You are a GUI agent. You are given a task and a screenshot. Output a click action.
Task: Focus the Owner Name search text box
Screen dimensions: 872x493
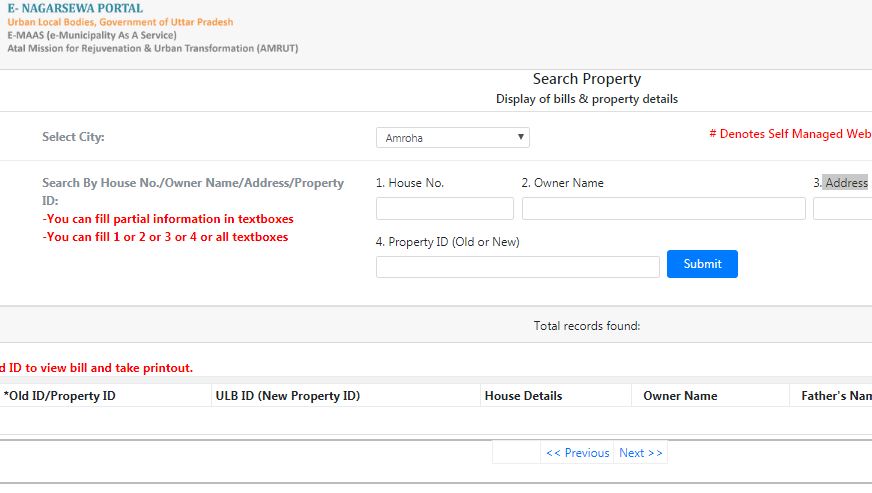(663, 208)
